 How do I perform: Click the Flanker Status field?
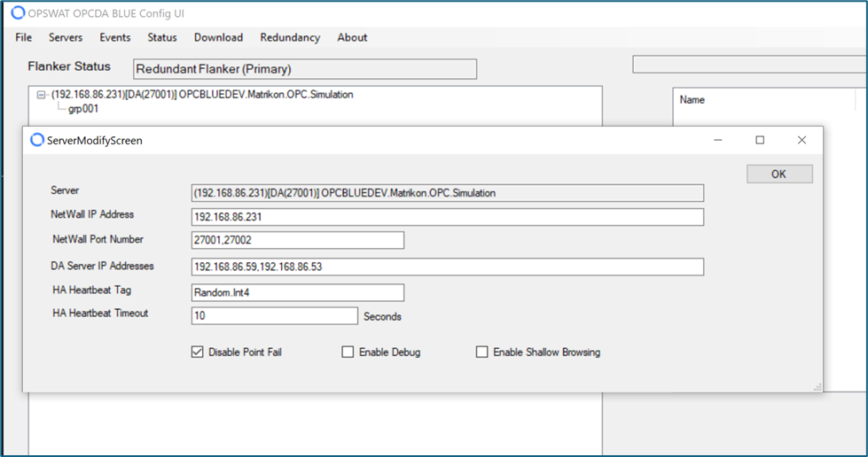tap(305, 69)
